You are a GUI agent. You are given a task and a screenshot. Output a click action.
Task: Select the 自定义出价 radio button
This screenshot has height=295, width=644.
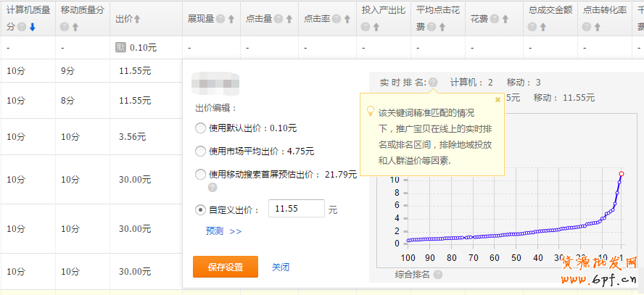[201, 210]
